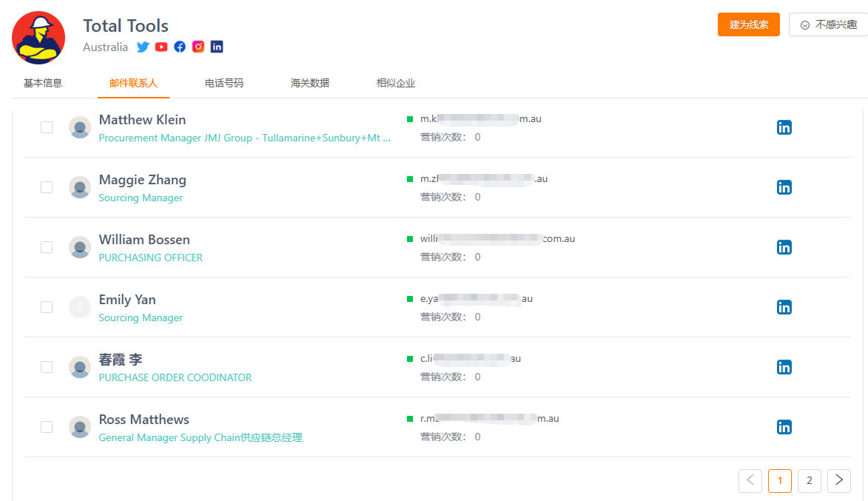Open Total Tools Twitter profile icon

click(x=143, y=47)
